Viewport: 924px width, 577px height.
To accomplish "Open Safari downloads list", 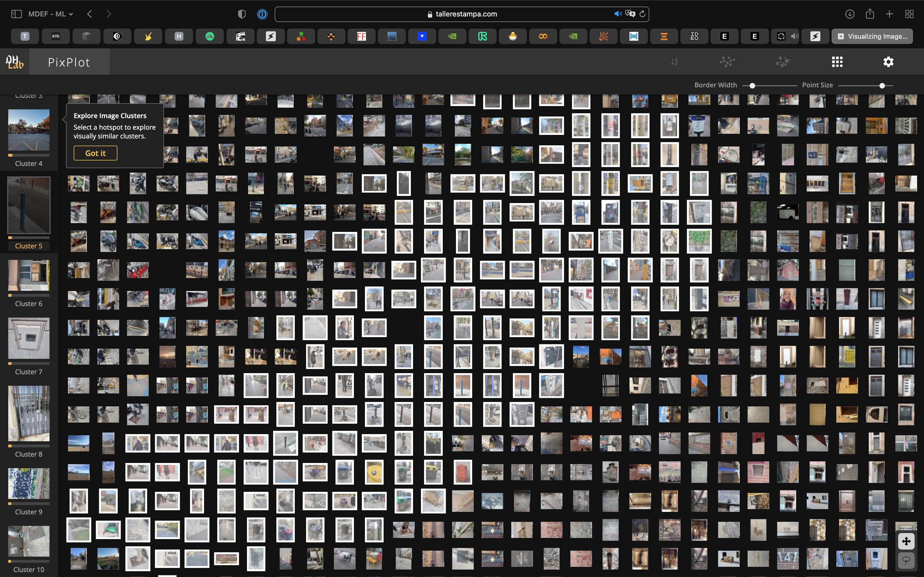I will [x=849, y=14].
